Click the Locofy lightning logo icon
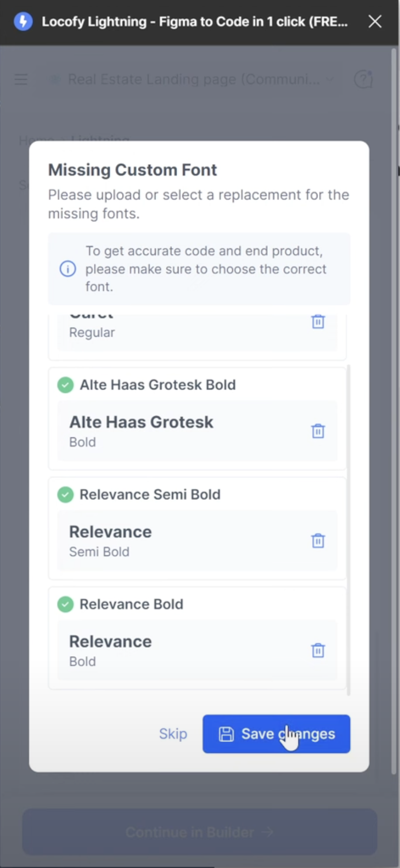Screen dimensions: 400x868 (23, 21)
